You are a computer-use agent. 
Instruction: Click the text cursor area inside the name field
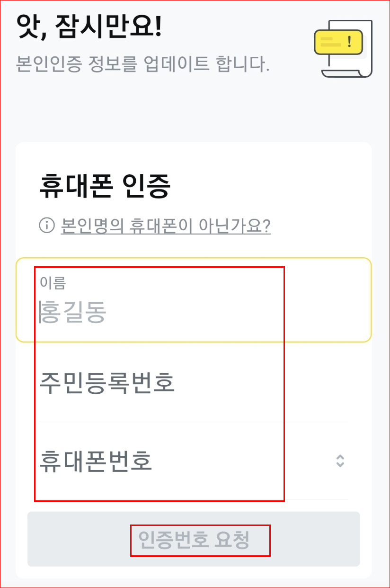[x=40, y=311]
